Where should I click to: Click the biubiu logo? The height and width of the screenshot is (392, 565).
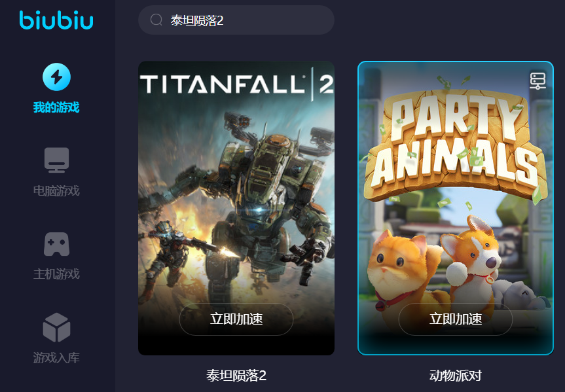56,20
